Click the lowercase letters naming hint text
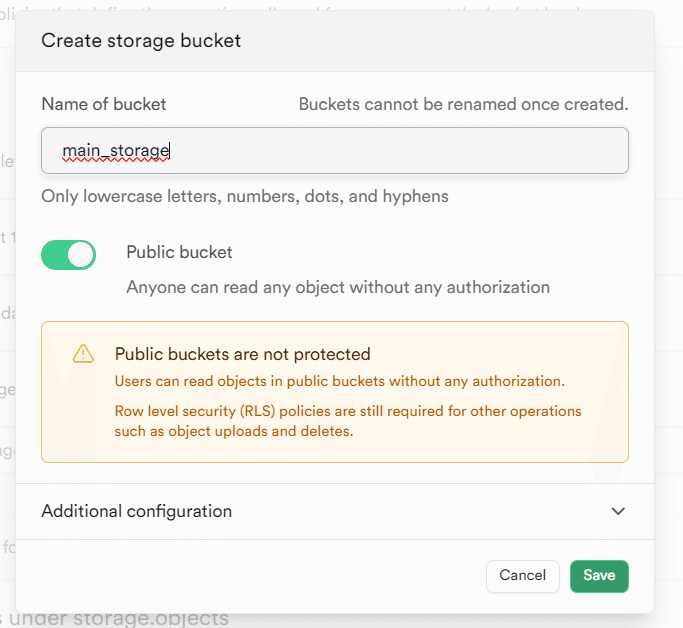 [x=245, y=196]
